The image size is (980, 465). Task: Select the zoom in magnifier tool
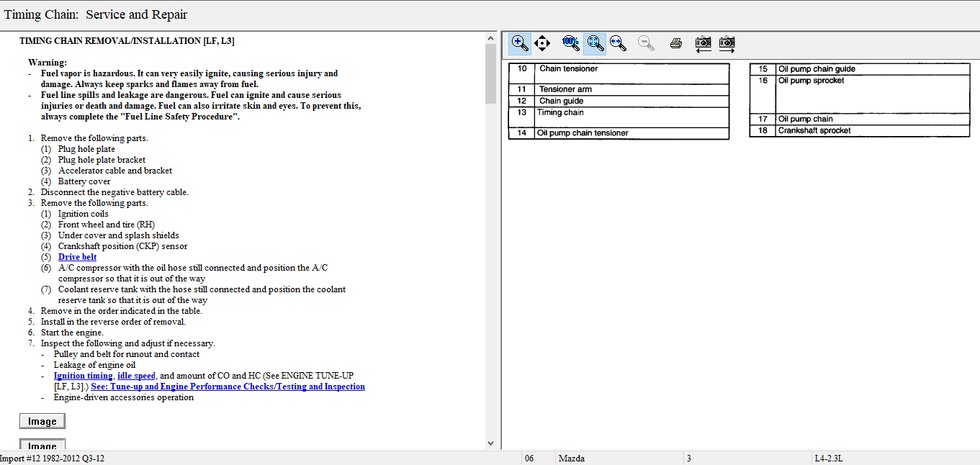click(520, 43)
